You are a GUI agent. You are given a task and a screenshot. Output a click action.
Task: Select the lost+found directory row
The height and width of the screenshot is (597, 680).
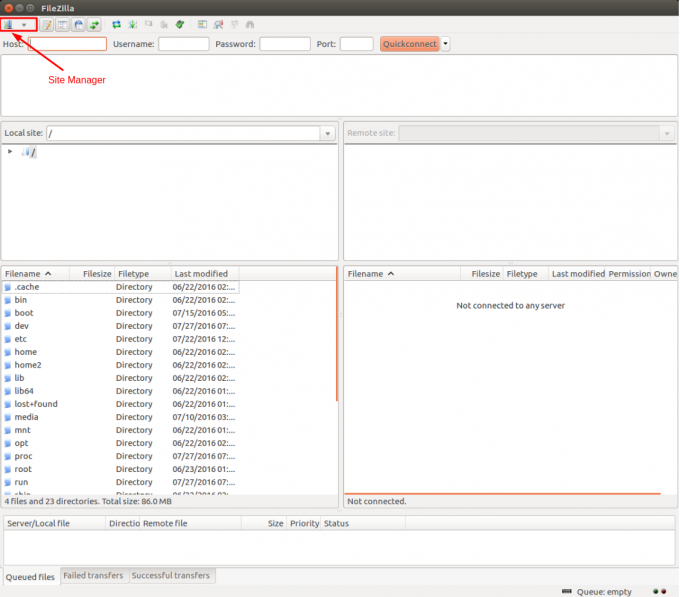point(121,404)
